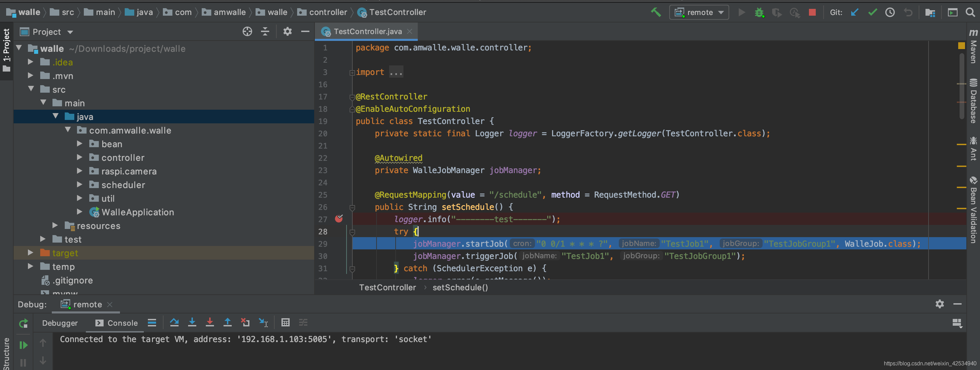Click Resume Program icon
Image resolution: width=980 pixels, height=370 pixels.
point(23,345)
